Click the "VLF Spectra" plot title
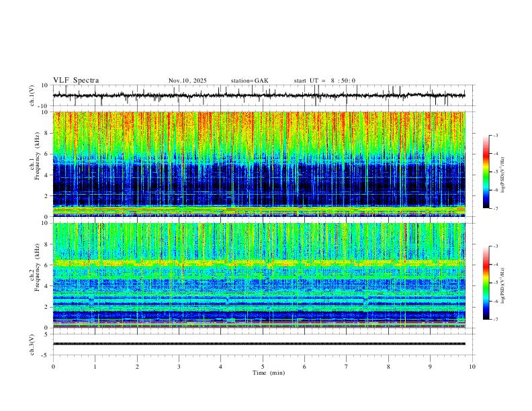532x411 pixels. 76,81
